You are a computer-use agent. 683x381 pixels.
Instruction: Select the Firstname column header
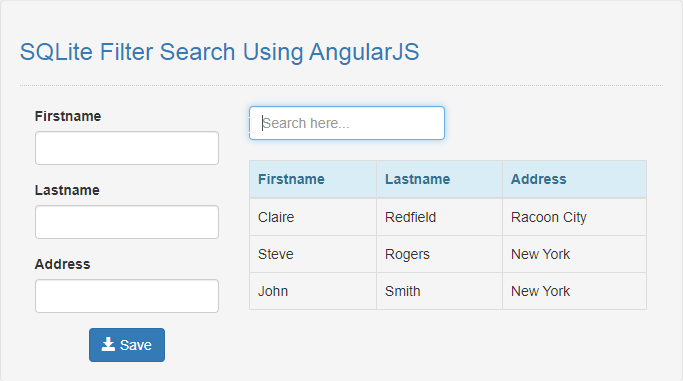(291, 179)
